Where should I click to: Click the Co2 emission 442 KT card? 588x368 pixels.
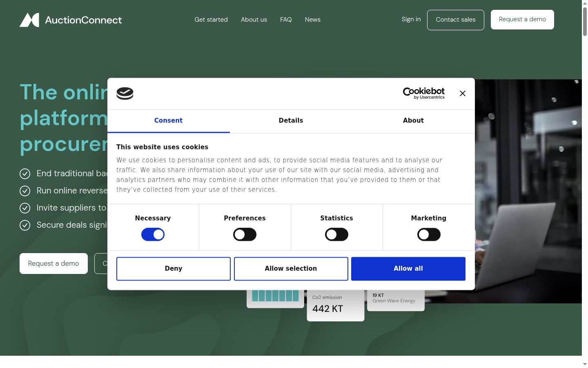[336, 305]
